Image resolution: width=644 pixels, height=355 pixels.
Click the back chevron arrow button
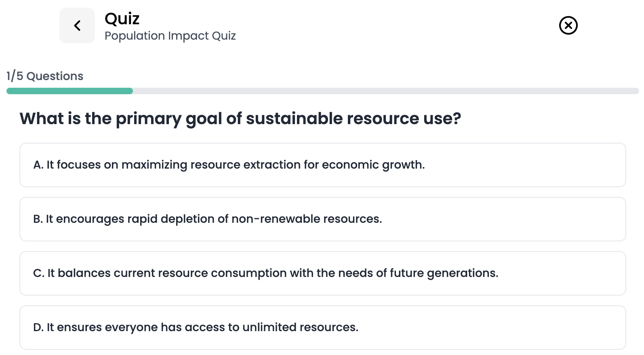pyautogui.click(x=77, y=25)
